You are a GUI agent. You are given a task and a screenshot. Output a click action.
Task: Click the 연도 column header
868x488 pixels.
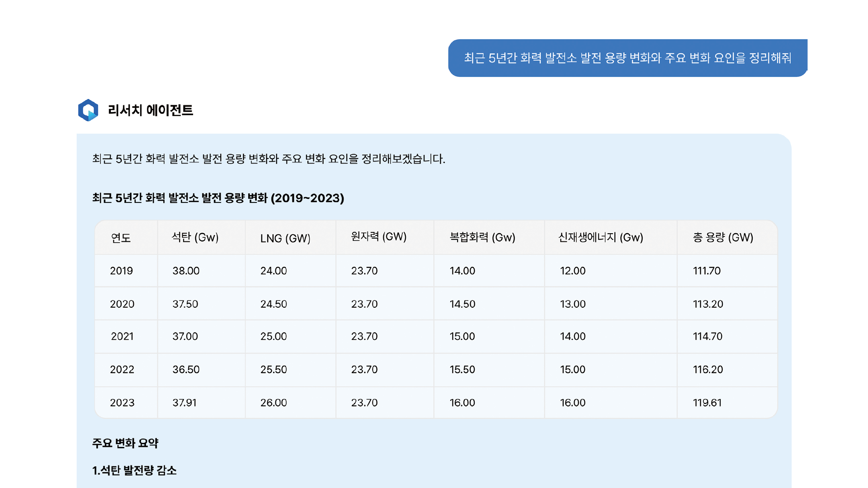tap(121, 238)
